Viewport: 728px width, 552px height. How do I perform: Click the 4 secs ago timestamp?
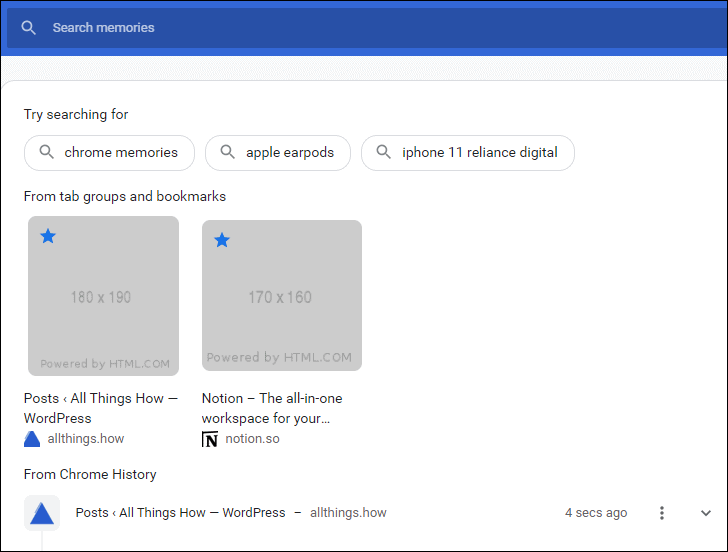[x=596, y=513]
